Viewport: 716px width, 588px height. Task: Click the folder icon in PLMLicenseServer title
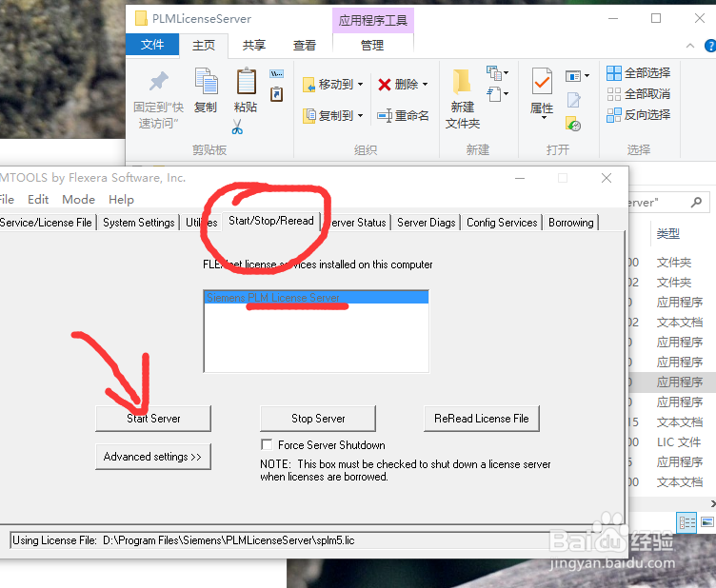click(x=141, y=19)
